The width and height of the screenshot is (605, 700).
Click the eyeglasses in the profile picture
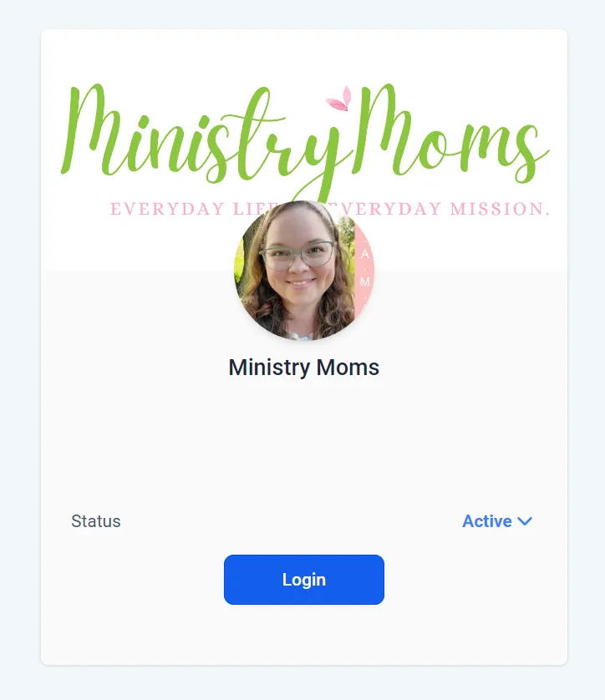click(x=297, y=256)
